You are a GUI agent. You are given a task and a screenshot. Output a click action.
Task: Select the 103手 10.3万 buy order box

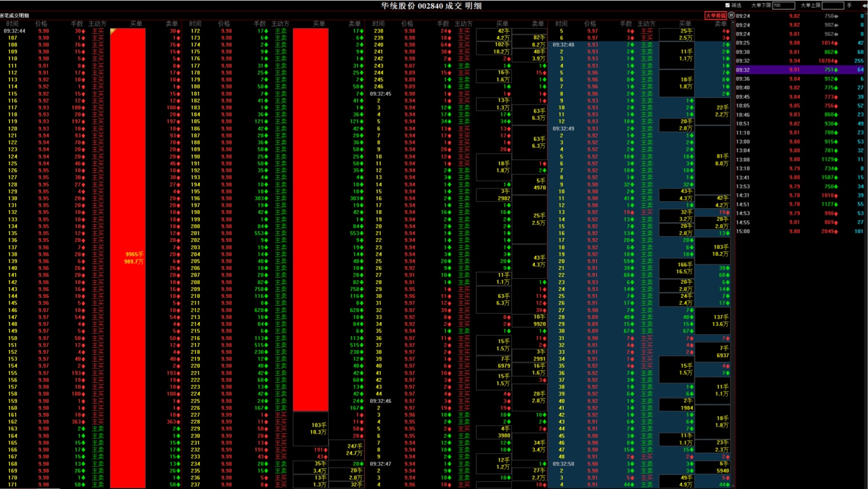pyautogui.click(x=311, y=429)
